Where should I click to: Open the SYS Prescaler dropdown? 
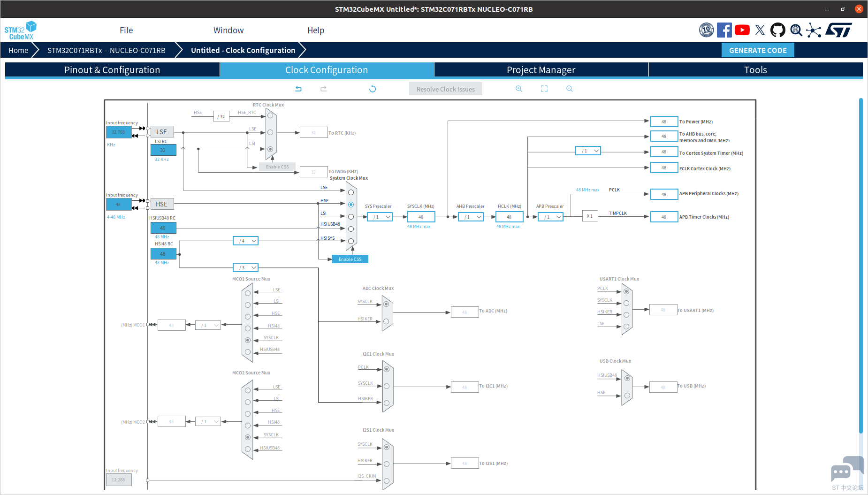click(x=380, y=217)
